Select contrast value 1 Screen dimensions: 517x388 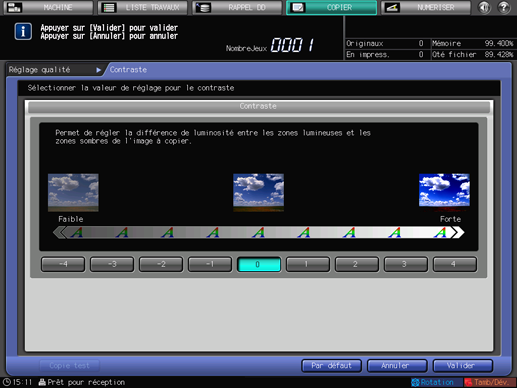[x=308, y=264]
